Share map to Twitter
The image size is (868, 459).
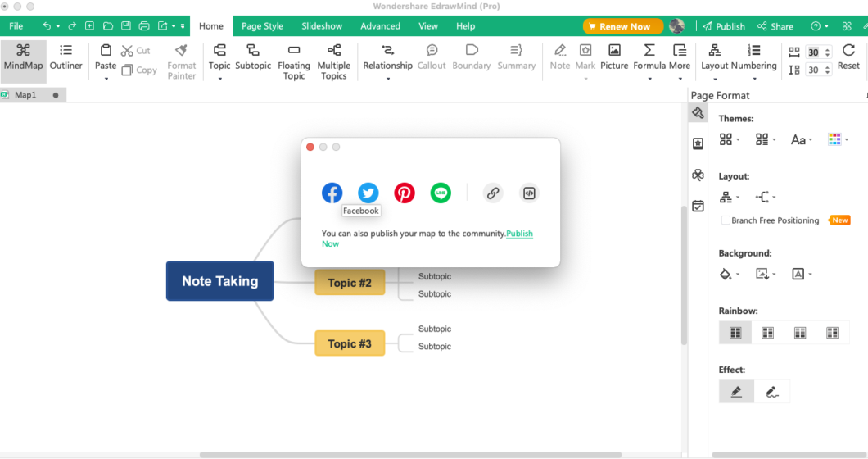tap(368, 193)
